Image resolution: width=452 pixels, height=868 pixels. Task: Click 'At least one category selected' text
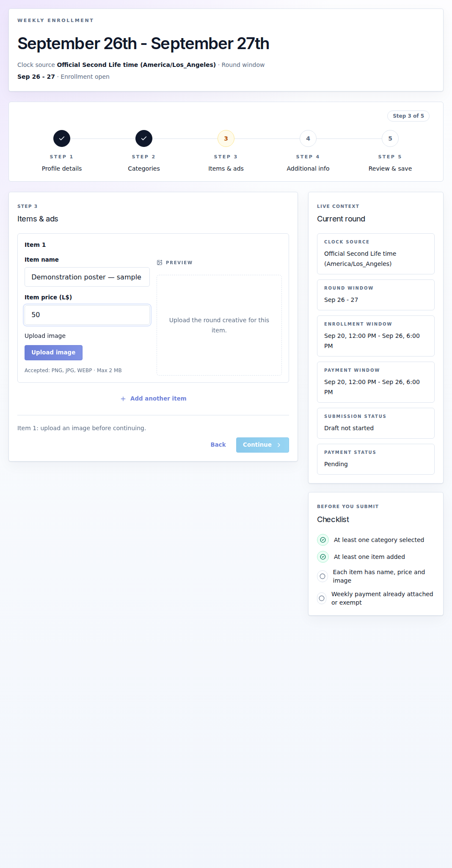[x=379, y=540]
